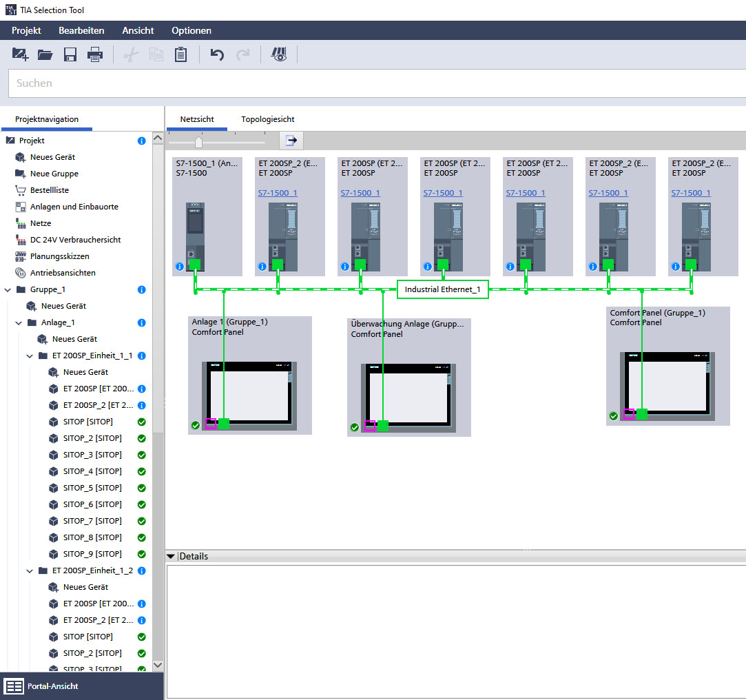Click the Antriebsansichten motor icon

(21, 273)
